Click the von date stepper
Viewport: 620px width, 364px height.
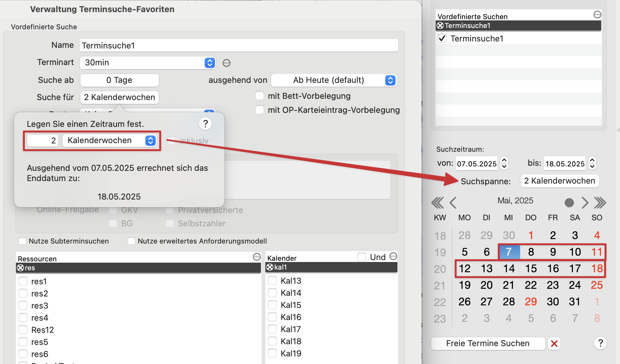[504, 163]
